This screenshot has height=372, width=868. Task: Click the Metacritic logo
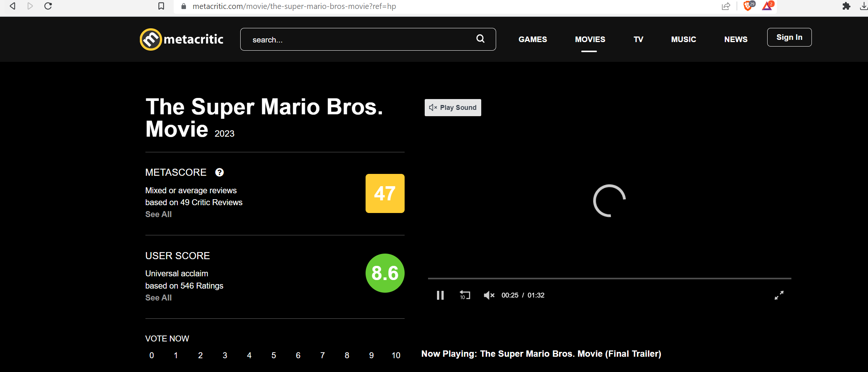181,39
